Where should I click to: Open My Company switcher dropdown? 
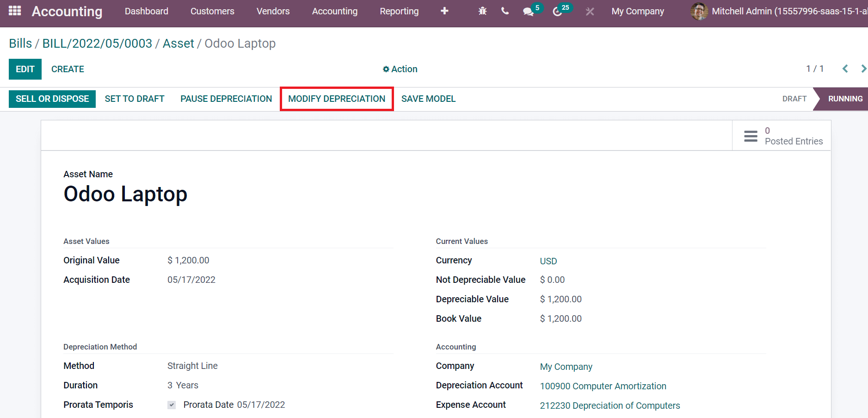(x=638, y=11)
